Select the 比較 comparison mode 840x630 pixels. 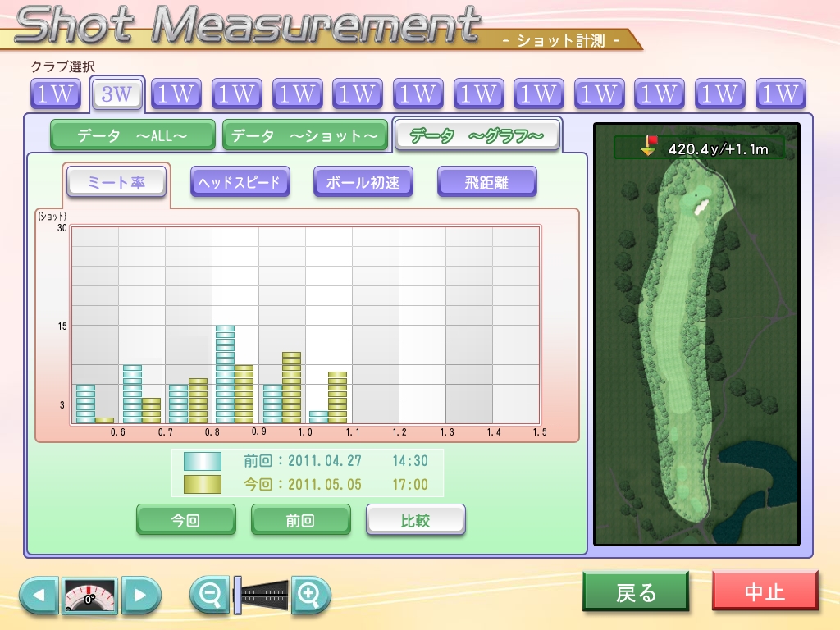coord(416,519)
